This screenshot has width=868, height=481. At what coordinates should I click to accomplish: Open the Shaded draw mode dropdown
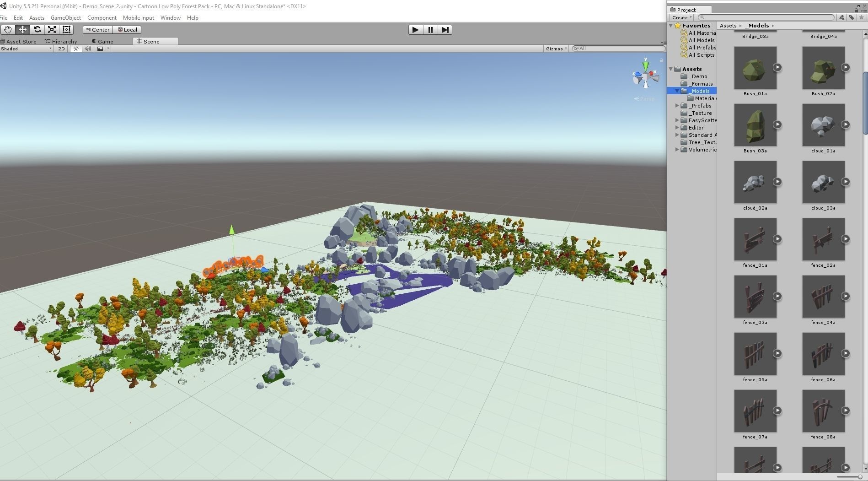(x=27, y=49)
